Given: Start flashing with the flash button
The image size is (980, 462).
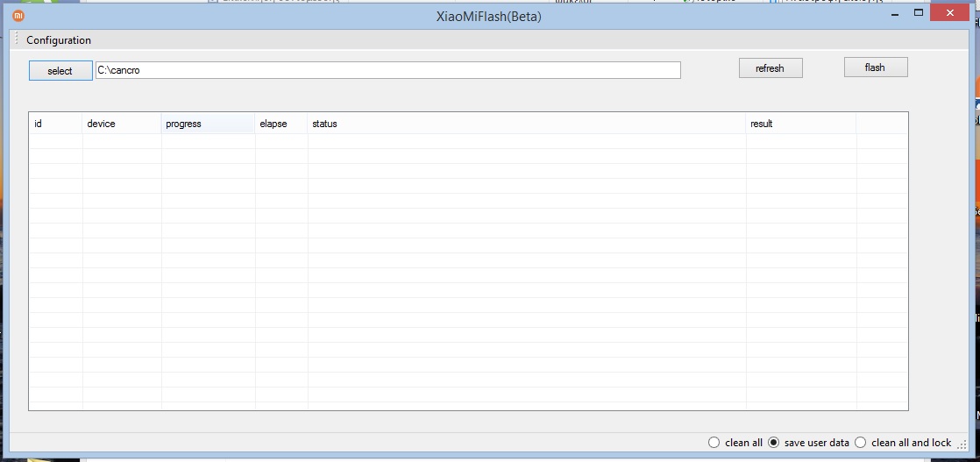Looking at the screenshot, I should point(875,68).
